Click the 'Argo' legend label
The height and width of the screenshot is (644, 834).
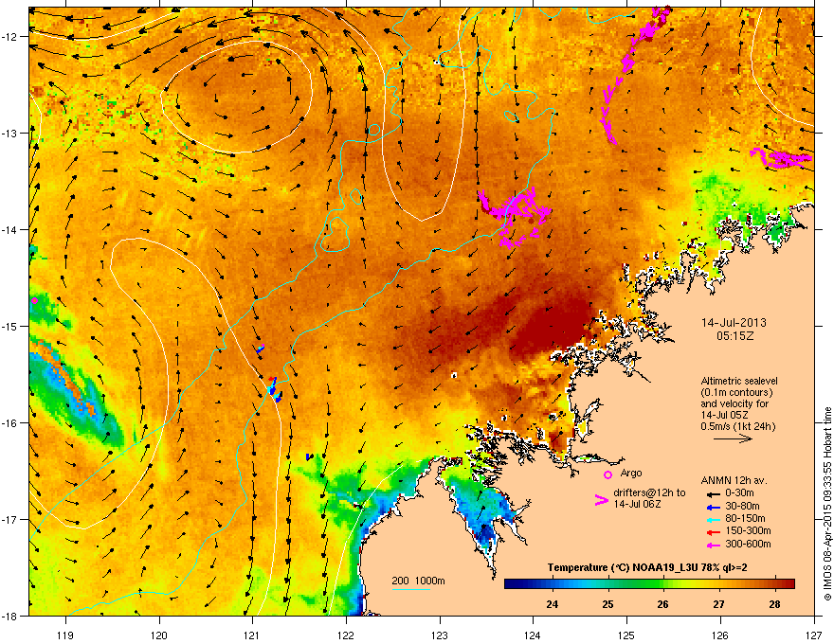(x=631, y=473)
